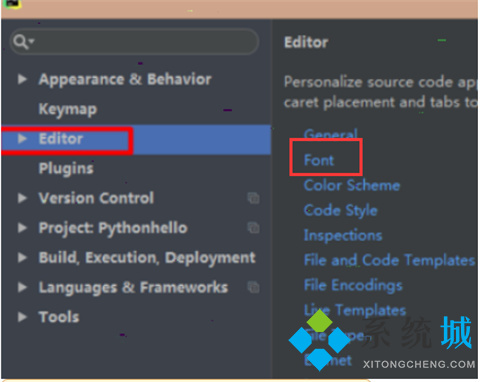
Task: Open the Font link
Action: [x=319, y=160]
